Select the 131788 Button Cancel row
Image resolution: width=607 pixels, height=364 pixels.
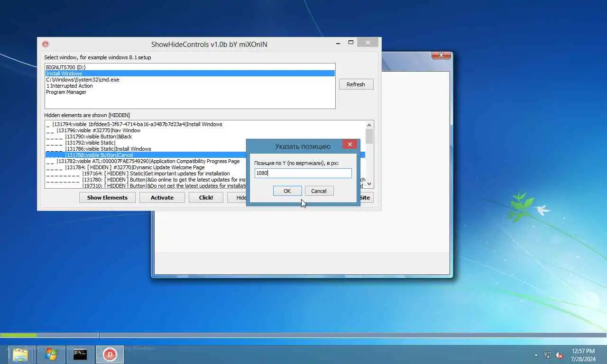205,155
